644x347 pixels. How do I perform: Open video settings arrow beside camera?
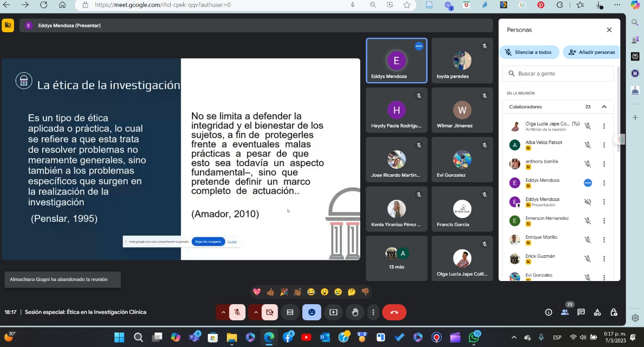tap(256, 312)
